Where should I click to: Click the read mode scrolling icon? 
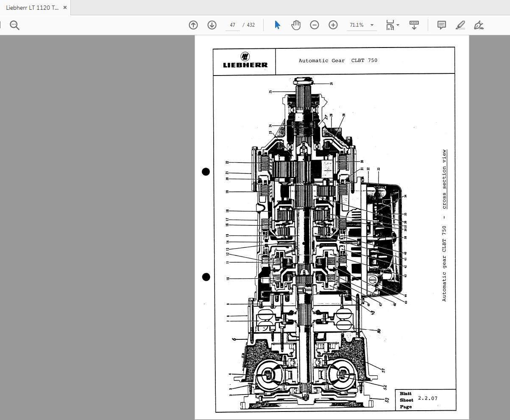click(414, 25)
